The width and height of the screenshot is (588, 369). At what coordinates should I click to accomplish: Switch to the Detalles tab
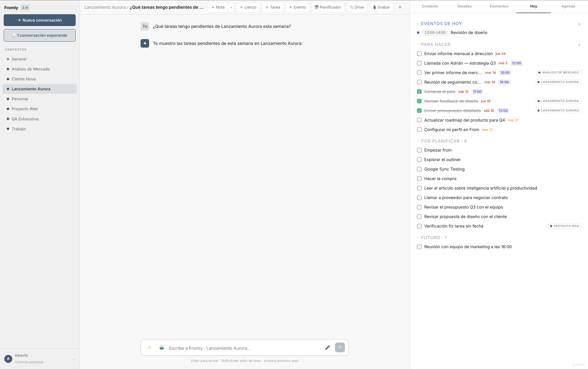464,6
